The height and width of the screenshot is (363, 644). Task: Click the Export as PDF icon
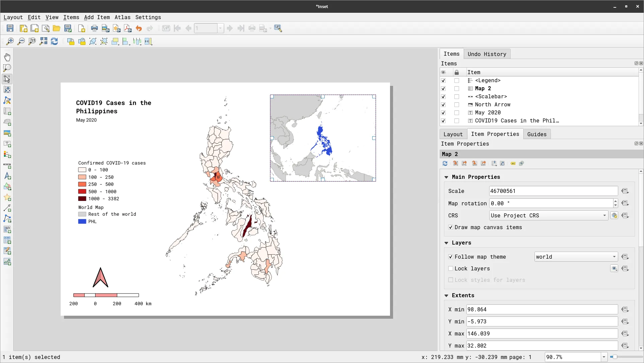click(x=128, y=29)
